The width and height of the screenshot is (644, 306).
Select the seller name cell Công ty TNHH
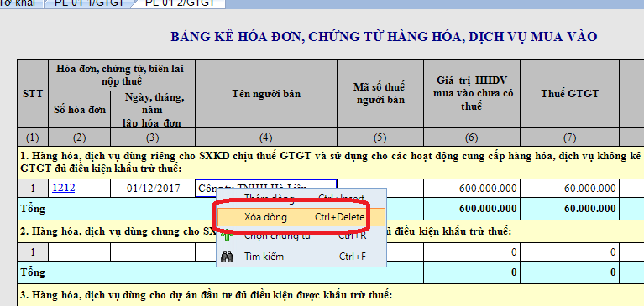click(266, 189)
